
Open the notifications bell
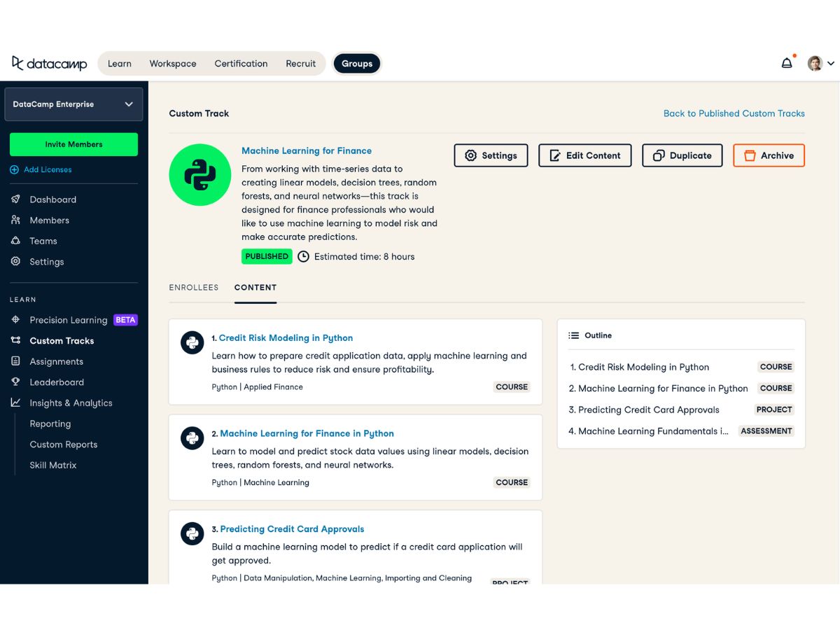(x=787, y=63)
